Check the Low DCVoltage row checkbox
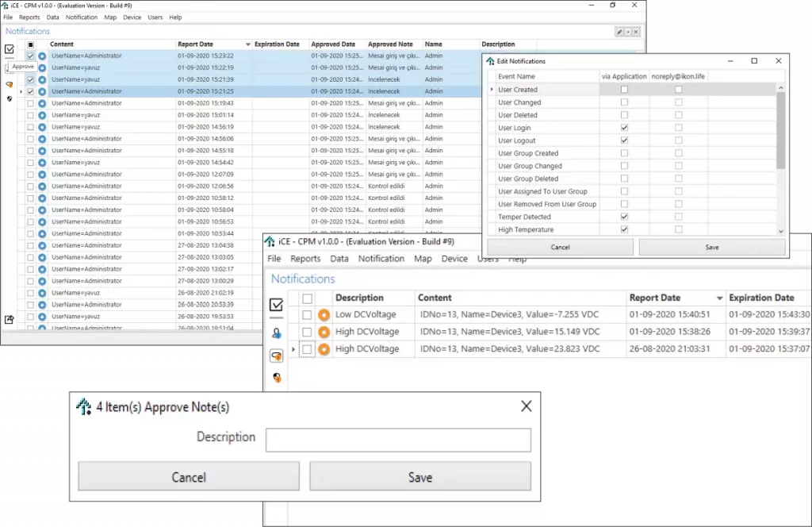Screen dimensions: 812x527 click(307, 315)
